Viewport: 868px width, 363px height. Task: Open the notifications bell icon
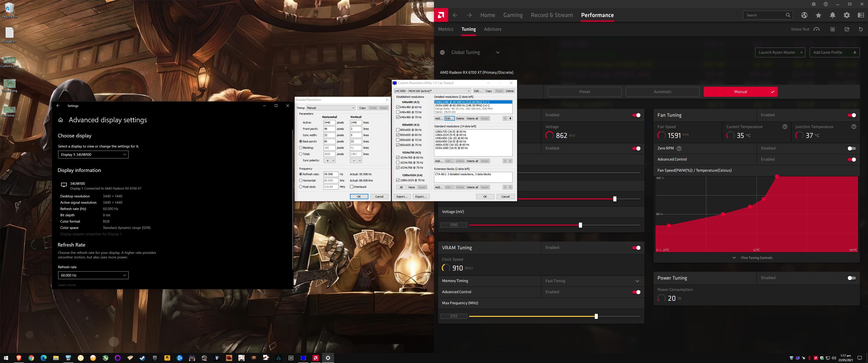(832, 15)
